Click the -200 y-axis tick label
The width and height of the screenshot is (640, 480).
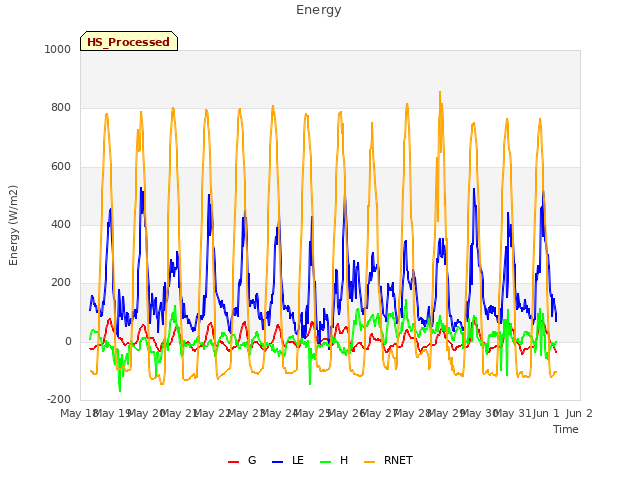[x=59, y=399]
